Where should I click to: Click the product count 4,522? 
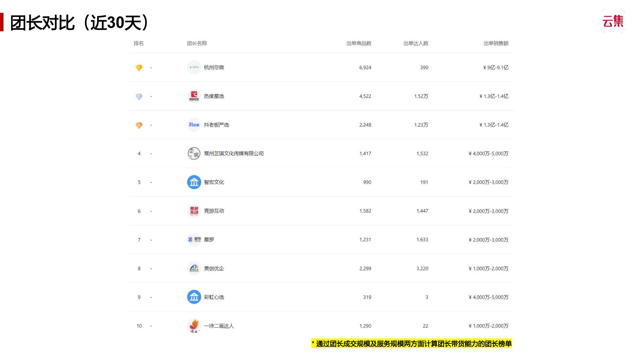coord(365,96)
